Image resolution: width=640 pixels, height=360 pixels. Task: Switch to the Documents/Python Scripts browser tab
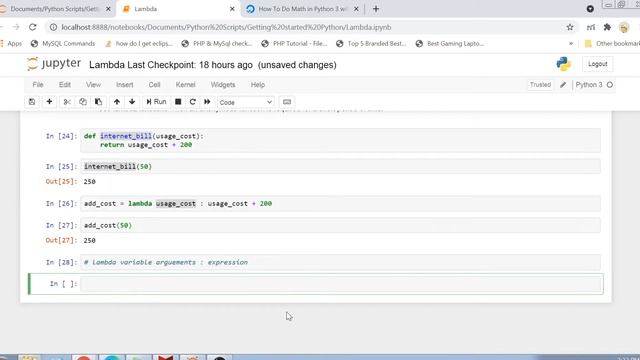(x=56, y=9)
